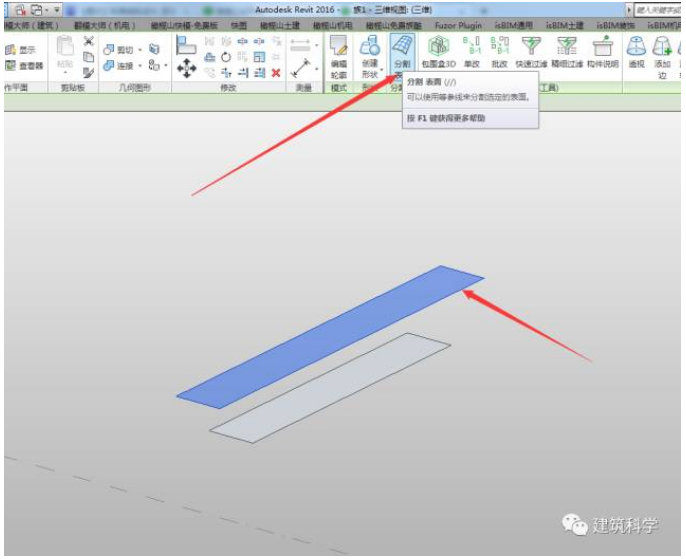This screenshot has width=686, height=559.
Task: Expand the 剪切 dropdown arrow
Action: pyautogui.click(x=140, y=50)
